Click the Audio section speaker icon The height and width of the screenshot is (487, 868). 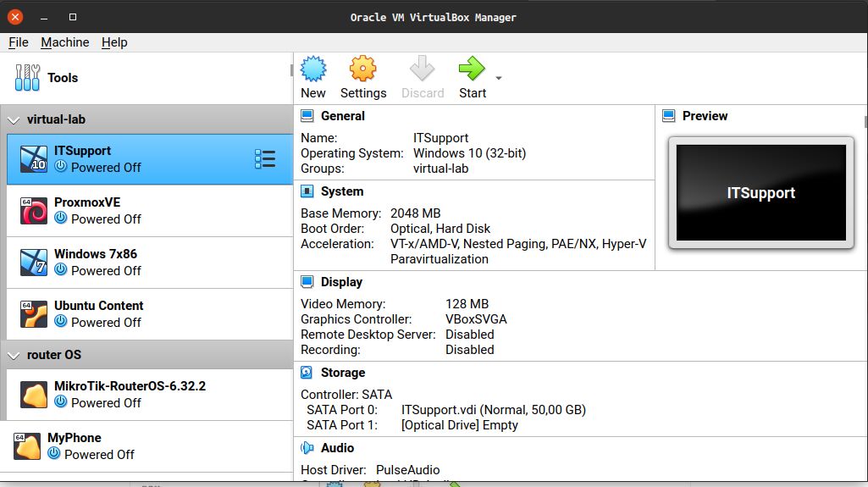(307, 448)
